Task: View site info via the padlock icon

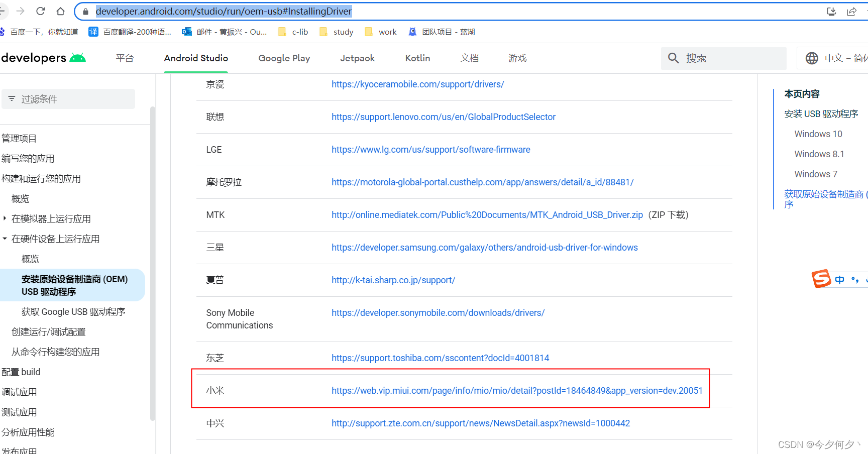Action: coord(85,11)
